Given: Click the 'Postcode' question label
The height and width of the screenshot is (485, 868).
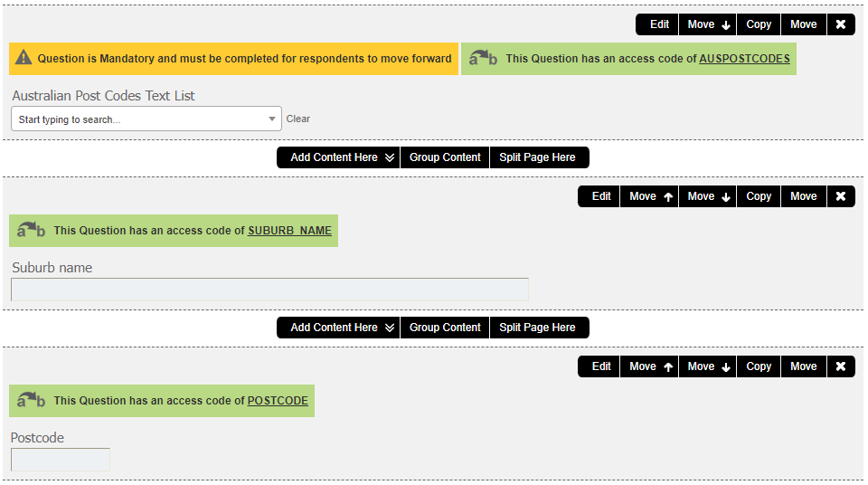Looking at the screenshot, I should point(37,437).
